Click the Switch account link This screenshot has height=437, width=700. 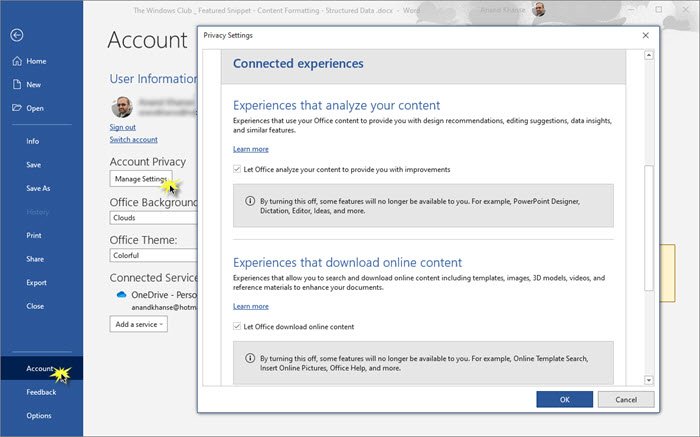coord(133,139)
